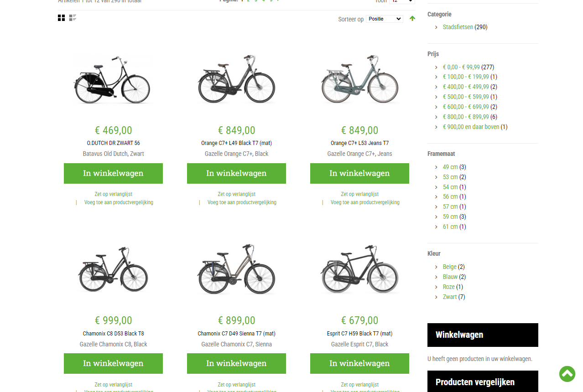Open the Sorteer op Positie dropdown
Screen dimensions: 583x392
pyautogui.click(x=385, y=19)
